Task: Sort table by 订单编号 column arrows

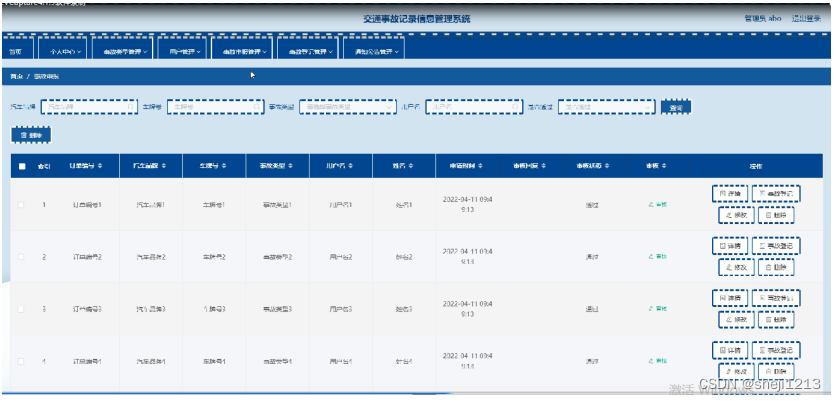Action: pos(100,166)
